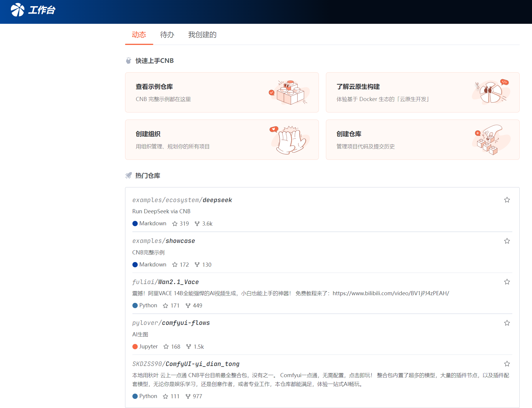Open the 创建组织 card
This screenshot has height=408, width=532.
tap(222, 140)
